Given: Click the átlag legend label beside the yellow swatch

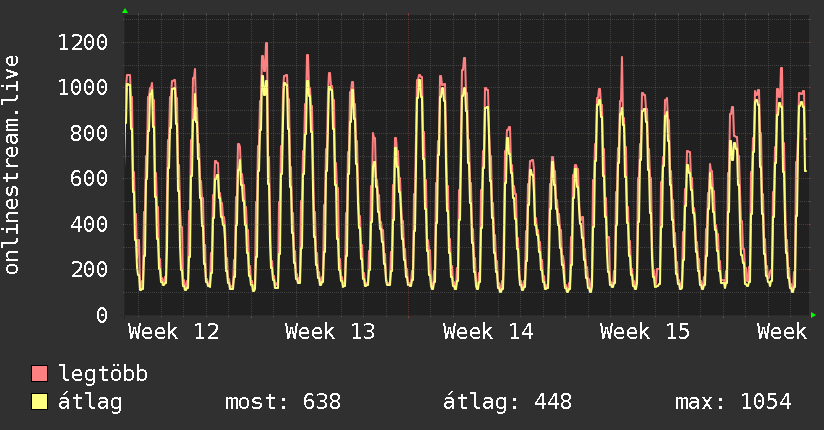Looking at the screenshot, I should (90, 402).
